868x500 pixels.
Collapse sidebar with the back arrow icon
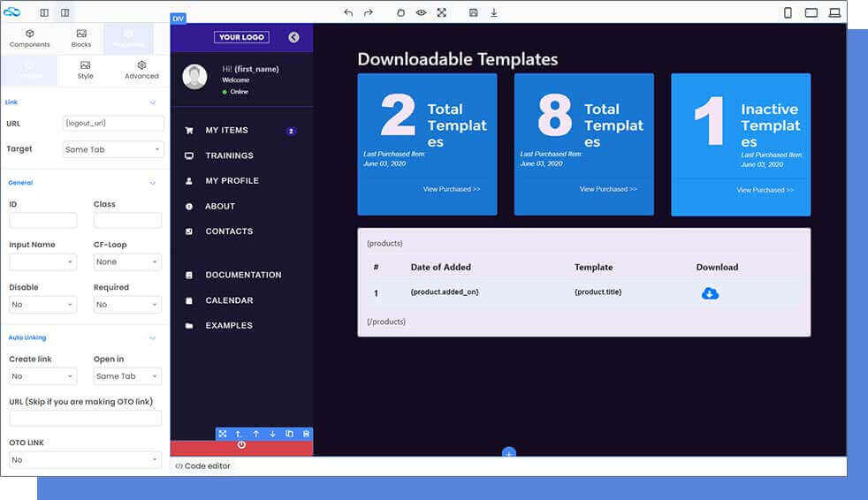pyautogui.click(x=294, y=37)
